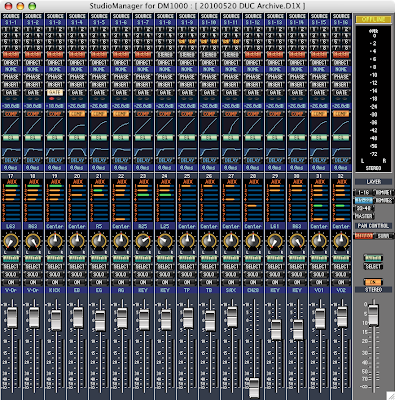
Task: Click the INSERT button on channel 28
Action: (x=253, y=85)
